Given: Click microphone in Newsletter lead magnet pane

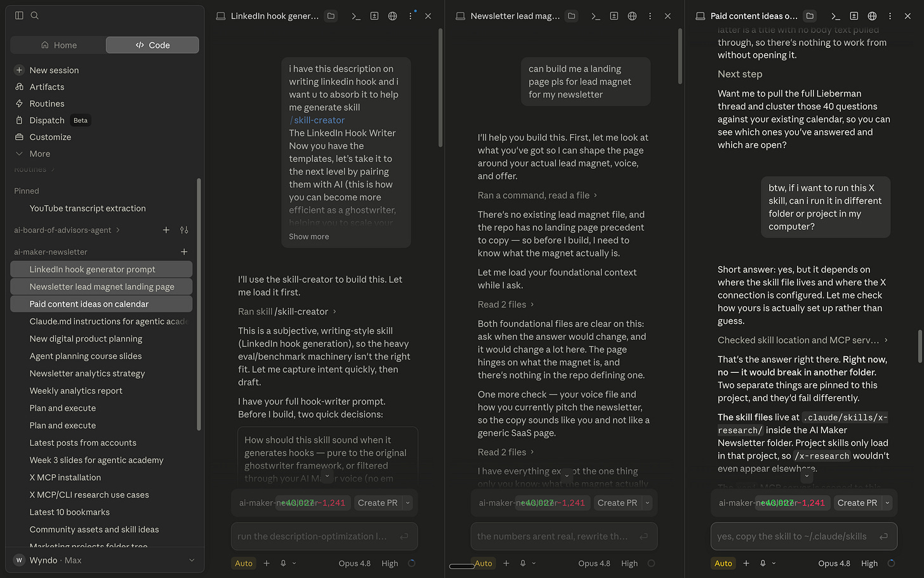Looking at the screenshot, I should [523, 563].
